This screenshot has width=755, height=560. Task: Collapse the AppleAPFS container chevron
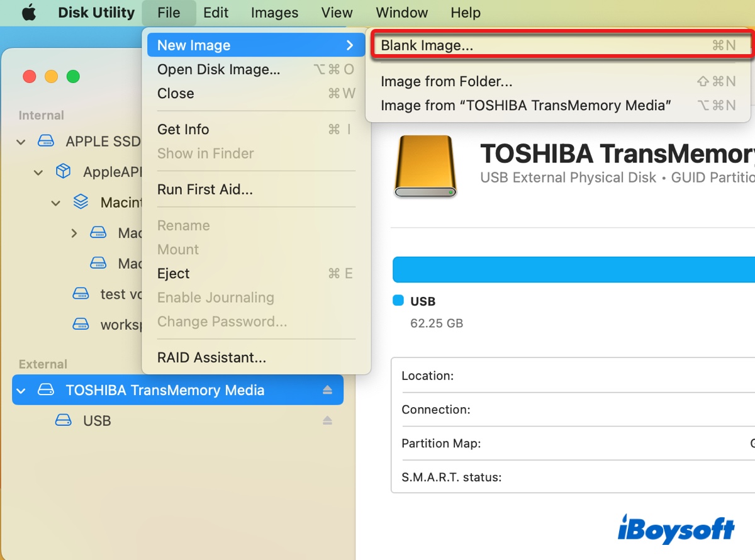tap(39, 172)
